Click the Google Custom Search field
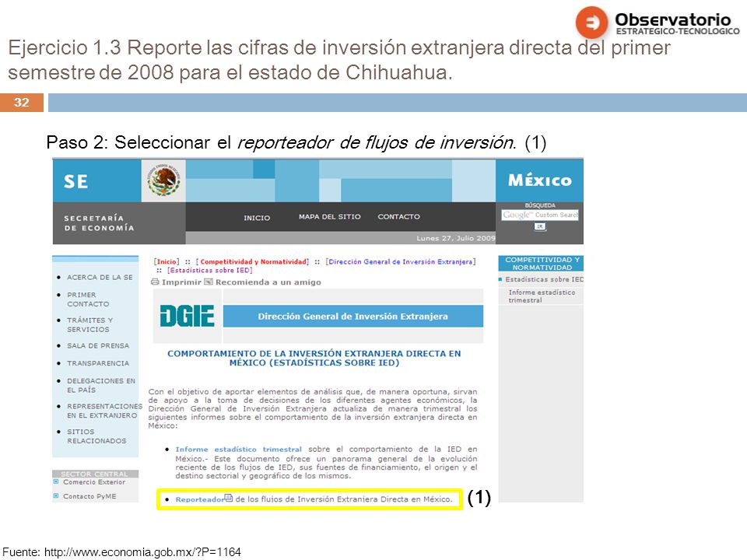 click(x=540, y=215)
